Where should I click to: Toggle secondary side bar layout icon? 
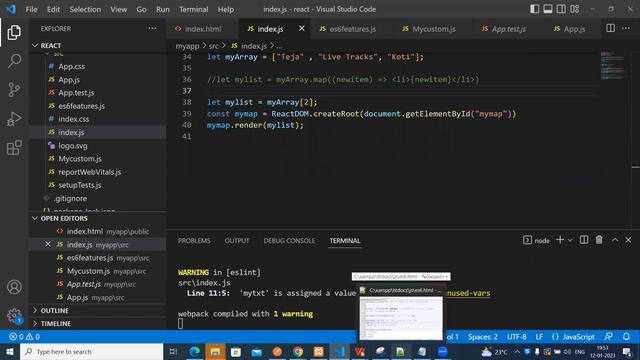click(561, 9)
